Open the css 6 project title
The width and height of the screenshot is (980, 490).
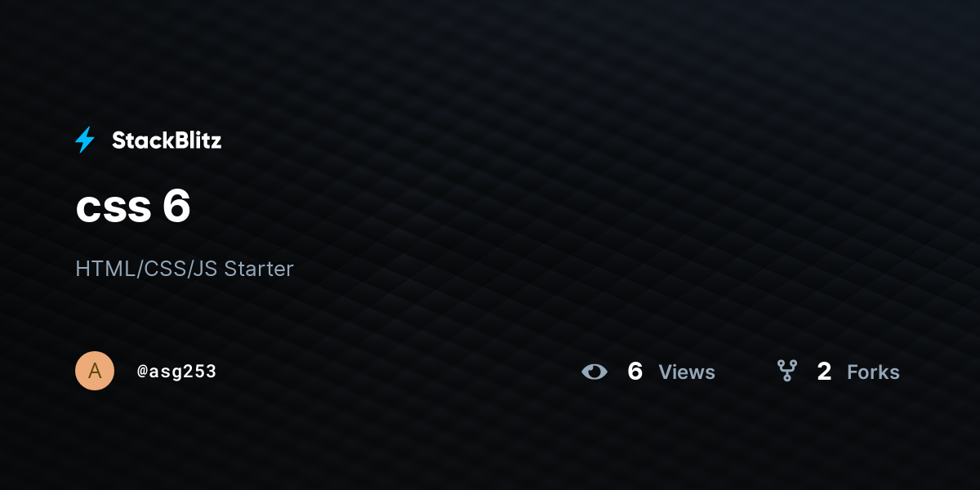[133, 207]
